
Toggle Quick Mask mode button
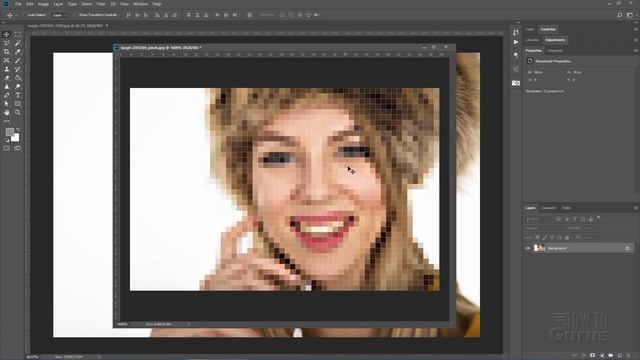pyautogui.click(x=7, y=149)
